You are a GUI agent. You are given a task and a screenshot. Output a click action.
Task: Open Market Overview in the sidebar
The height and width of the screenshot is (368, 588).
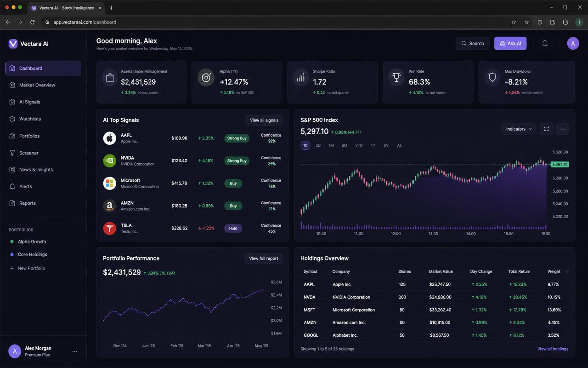click(x=43, y=85)
